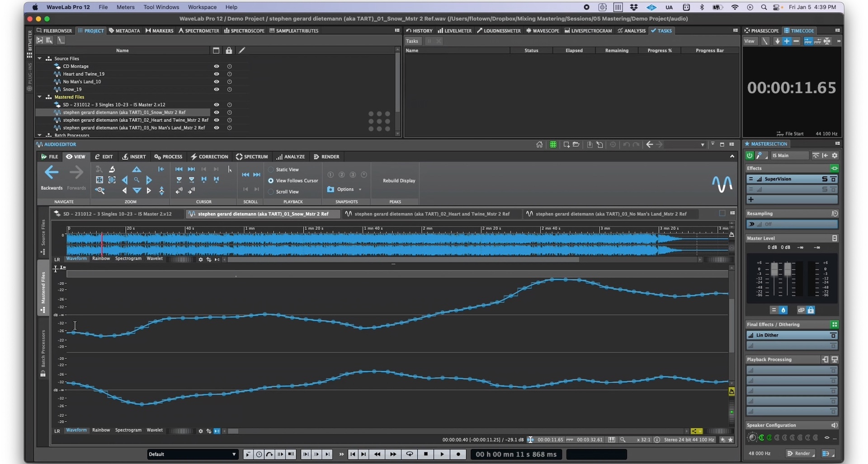This screenshot has height=464, width=868.
Task: Click the add effect plus slot
Action: (751, 200)
